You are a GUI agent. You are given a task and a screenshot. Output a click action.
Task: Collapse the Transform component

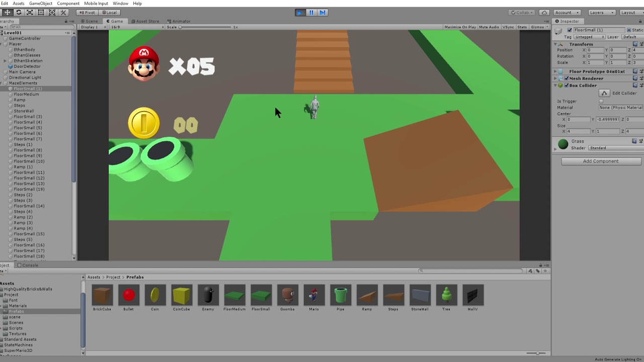click(x=555, y=44)
